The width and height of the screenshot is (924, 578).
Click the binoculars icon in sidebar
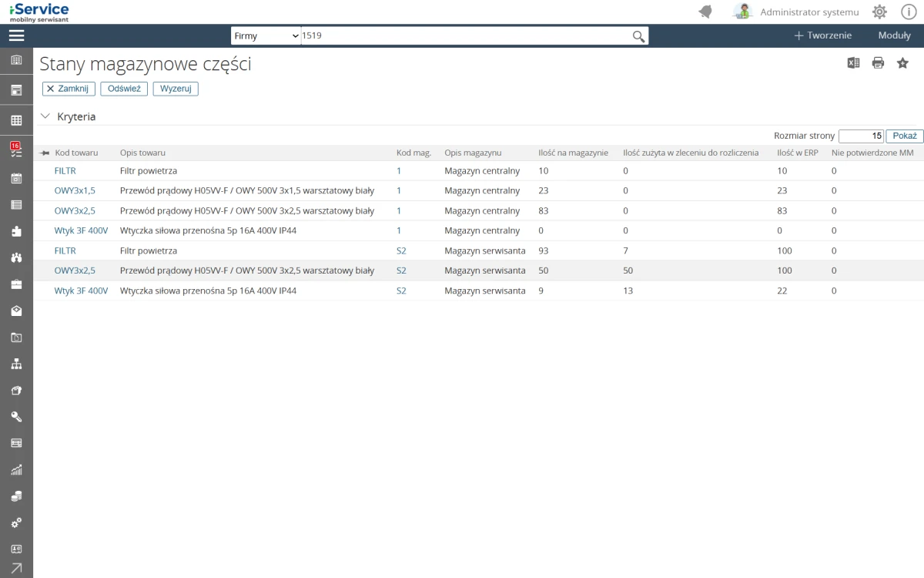tap(16, 257)
